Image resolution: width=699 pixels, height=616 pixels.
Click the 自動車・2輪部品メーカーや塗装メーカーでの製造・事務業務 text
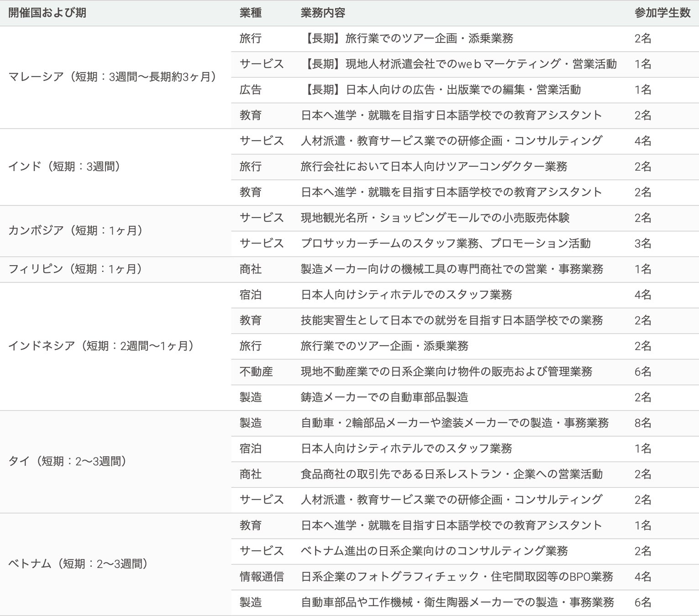pos(455,423)
